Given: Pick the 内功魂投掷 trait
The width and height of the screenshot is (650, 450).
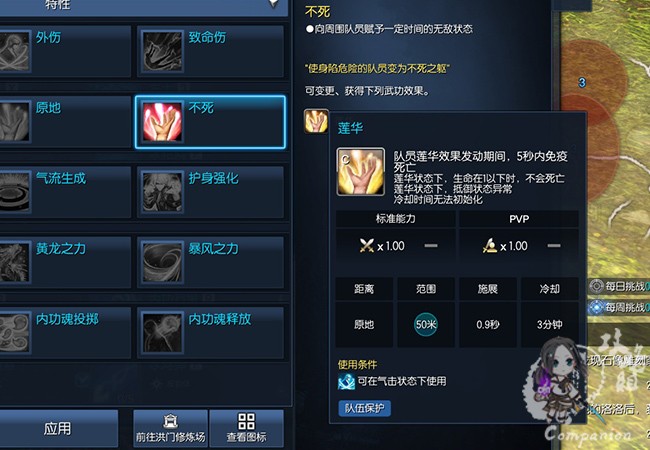Looking at the screenshot, I should click(x=65, y=333).
